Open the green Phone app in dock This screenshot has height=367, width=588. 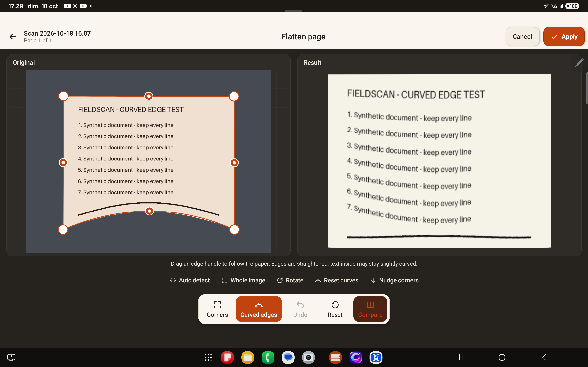(268, 357)
